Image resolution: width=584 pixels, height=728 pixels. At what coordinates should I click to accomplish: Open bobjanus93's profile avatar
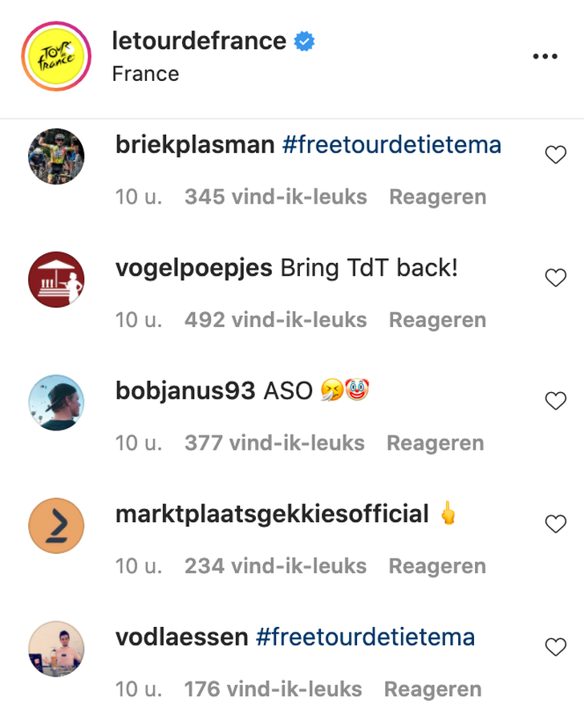[56, 402]
